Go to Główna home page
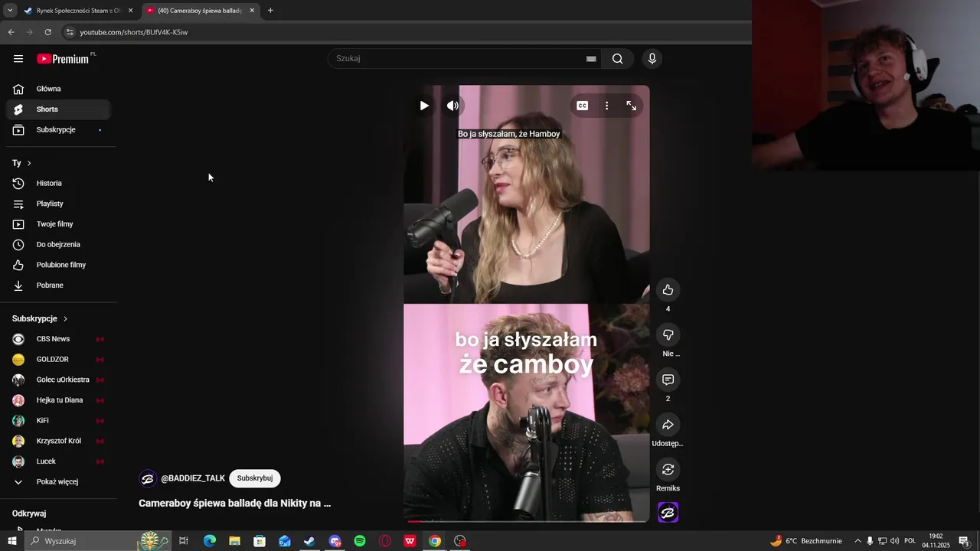Image resolution: width=980 pixels, height=551 pixels. 58,89
